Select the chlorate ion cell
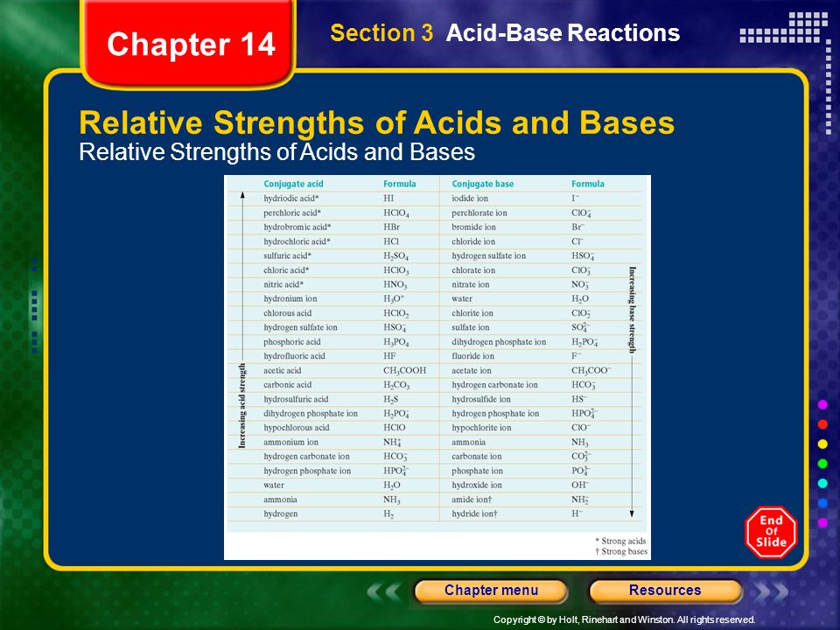Image resolution: width=840 pixels, height=630 pixels. [473, 270]
